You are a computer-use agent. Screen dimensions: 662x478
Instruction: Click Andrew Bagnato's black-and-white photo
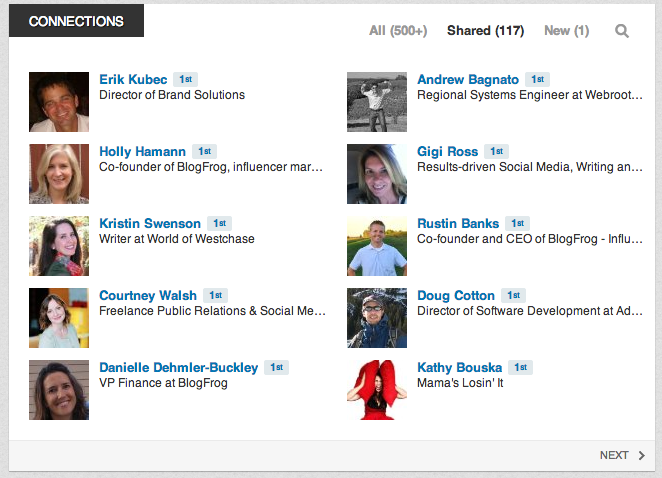[377, 102]
